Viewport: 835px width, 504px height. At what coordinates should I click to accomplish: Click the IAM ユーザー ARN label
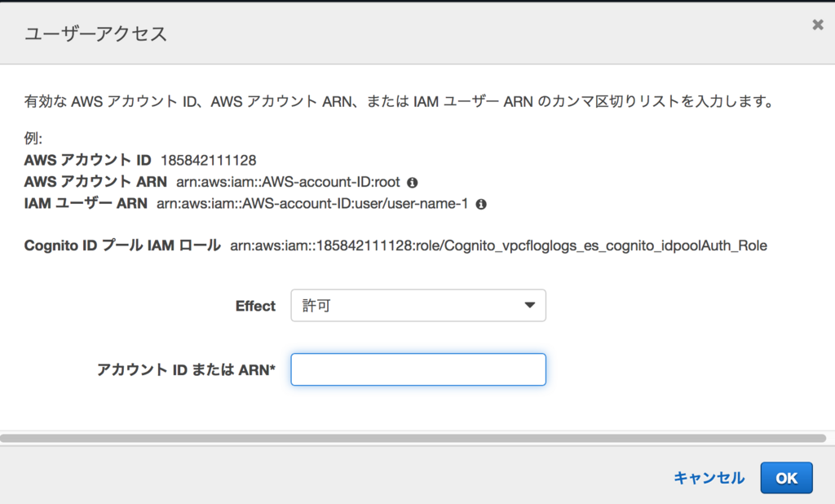(86, 204)
